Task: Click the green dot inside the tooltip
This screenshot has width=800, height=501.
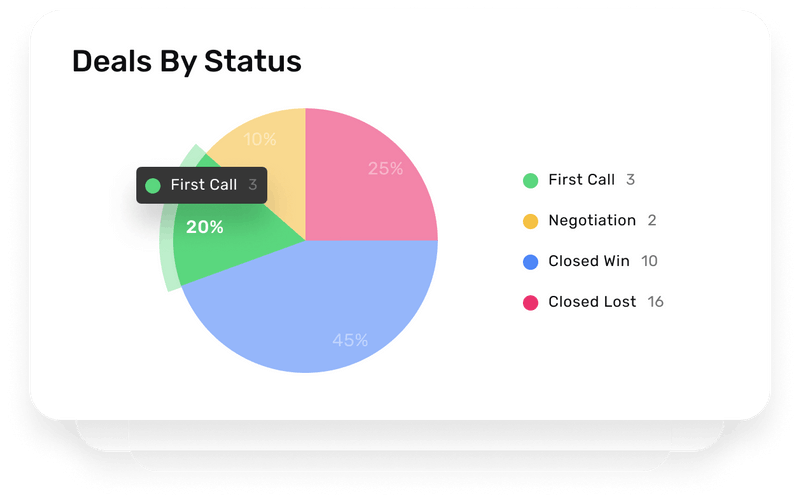Action: coord(153,185)
